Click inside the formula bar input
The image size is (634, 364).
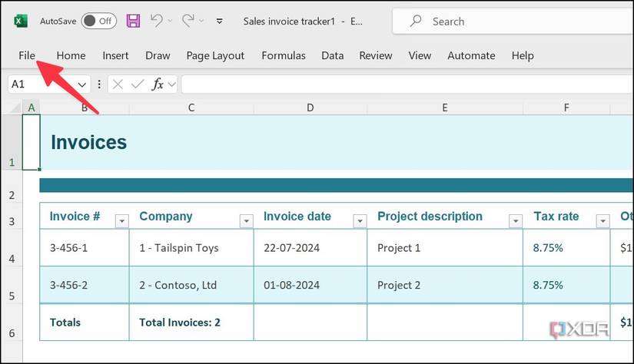[x=400, y=84]
